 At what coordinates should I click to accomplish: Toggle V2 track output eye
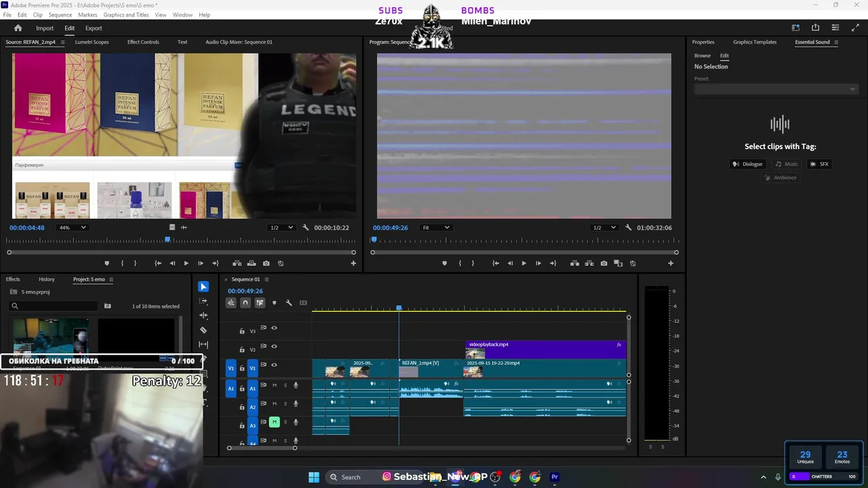click(274, 346)
